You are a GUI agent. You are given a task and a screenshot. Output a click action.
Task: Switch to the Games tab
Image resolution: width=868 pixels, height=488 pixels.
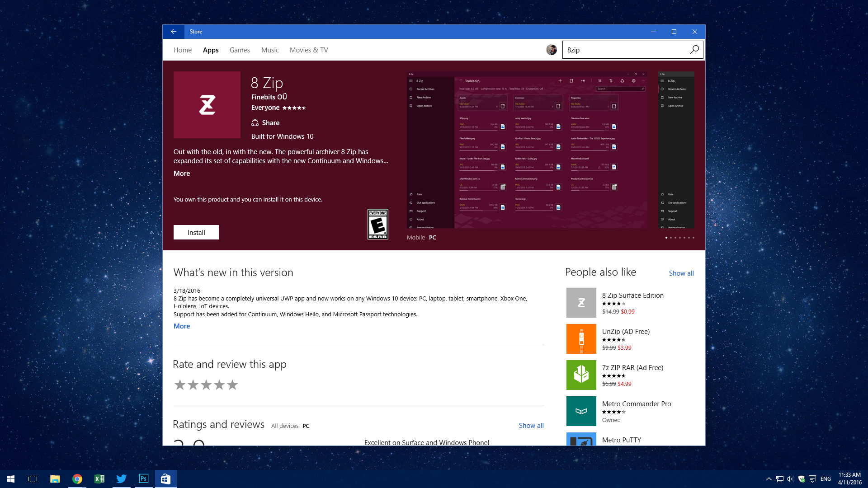click(x=240, y=50)
